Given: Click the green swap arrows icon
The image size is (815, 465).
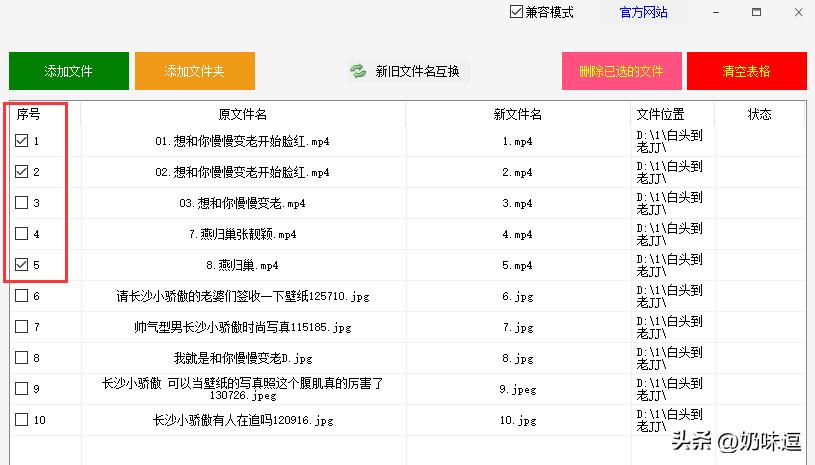Looking at the screenshot, I should point(358,71).
